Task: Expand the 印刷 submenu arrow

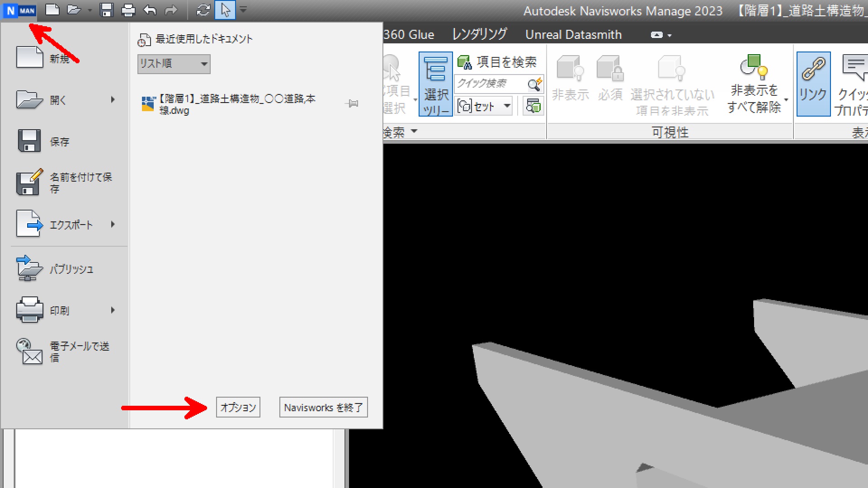Action: [x=113, y=310]
